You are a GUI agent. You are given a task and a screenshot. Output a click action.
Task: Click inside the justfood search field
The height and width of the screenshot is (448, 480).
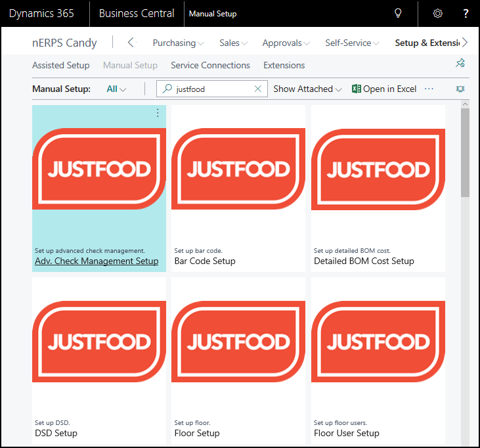(210, 89)
